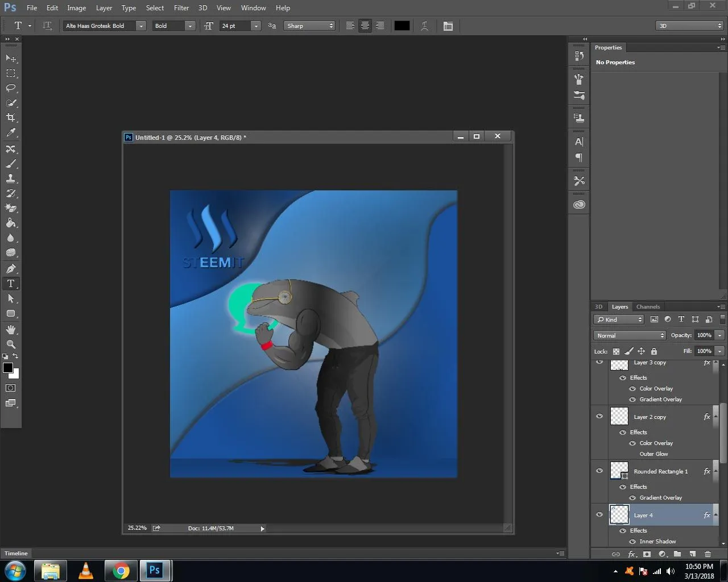Image resolution: width=728 pixels, height=582 pixels.
Task: Open the font family dropdown
Action: 140,26
